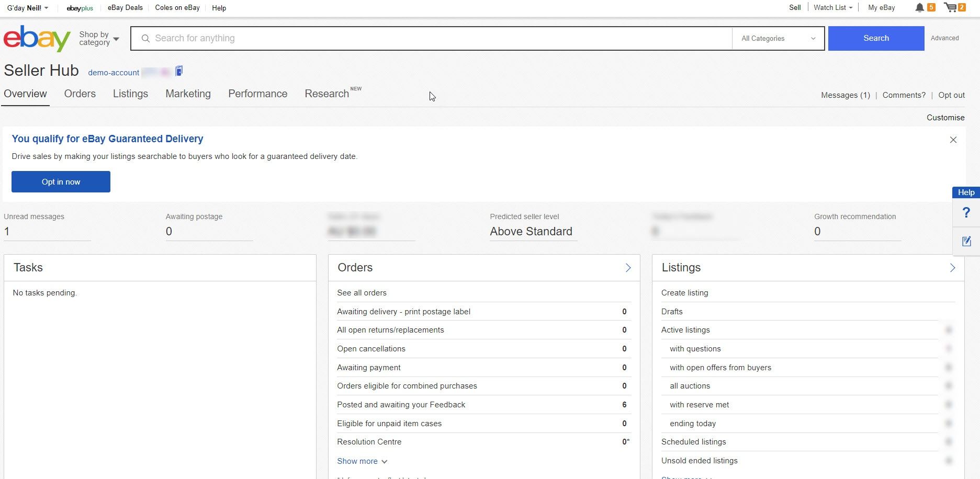Open the Shop by category dropdown
Viewport: 980px width, 479px height.
pyautogui.click(x=99, y=38)
